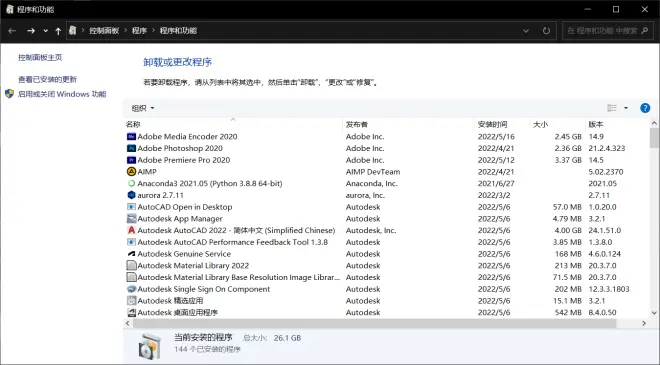Click the Adobe Premiere Pro 2020 icon

point(131,160)
